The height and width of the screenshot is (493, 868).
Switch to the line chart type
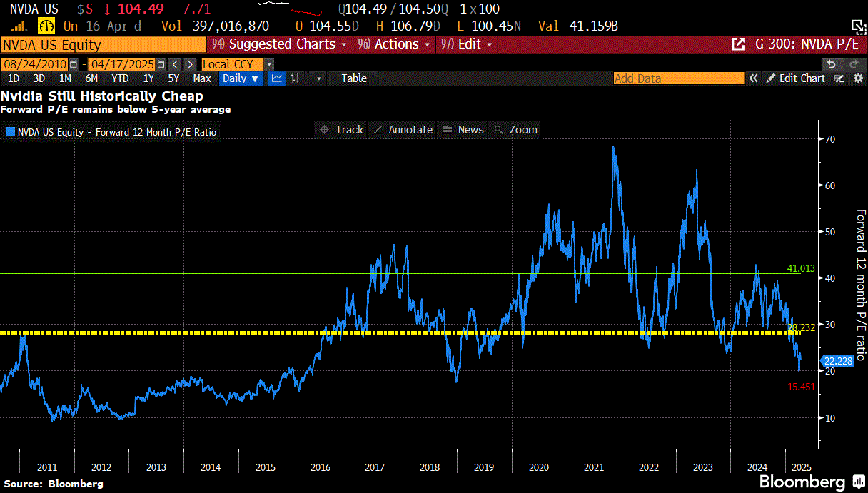click(x=277, y=78)
